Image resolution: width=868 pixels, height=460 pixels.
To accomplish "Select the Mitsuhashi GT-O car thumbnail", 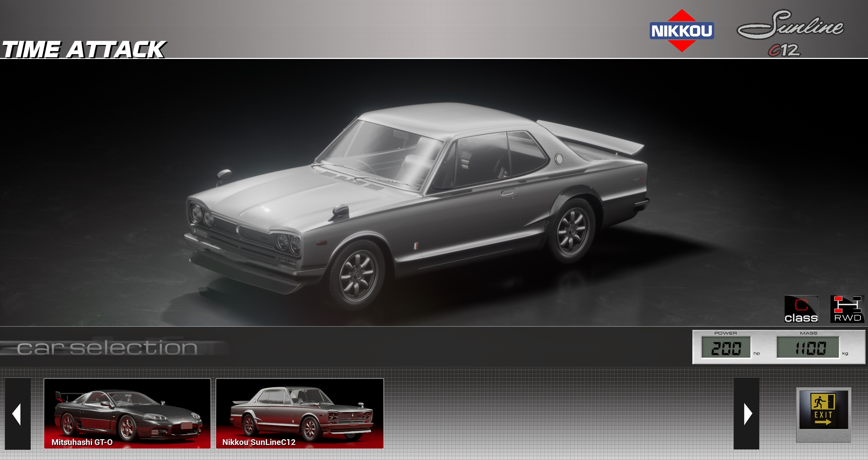I will [x=128, y=414].
